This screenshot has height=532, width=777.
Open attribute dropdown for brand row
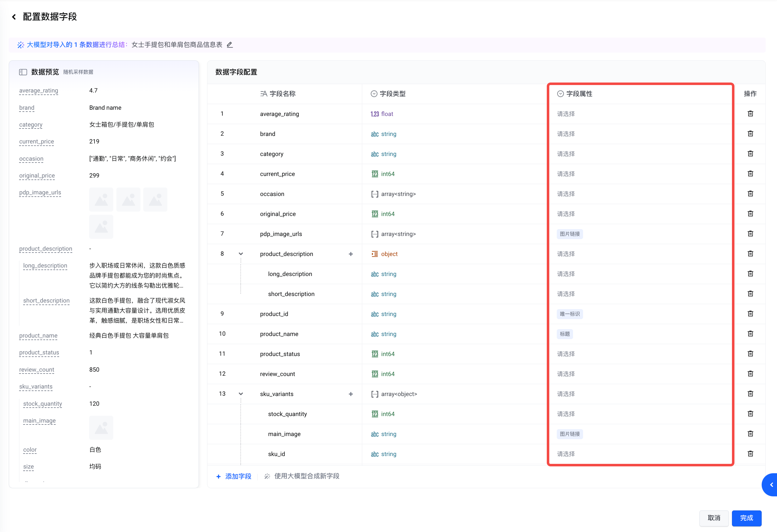point(566,134)
